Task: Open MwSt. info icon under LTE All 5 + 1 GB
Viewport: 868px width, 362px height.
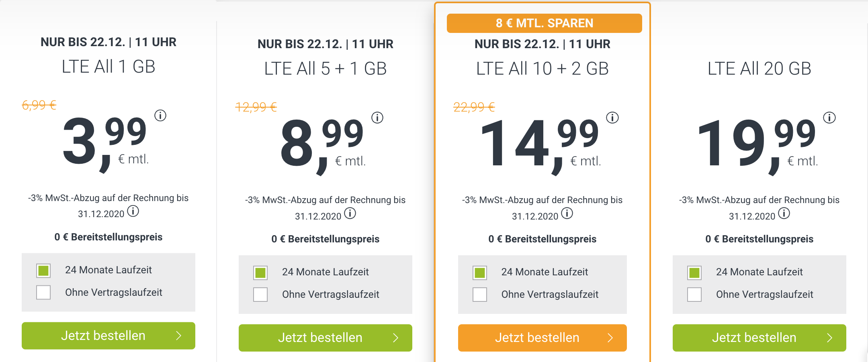Action: click(350, 213)
